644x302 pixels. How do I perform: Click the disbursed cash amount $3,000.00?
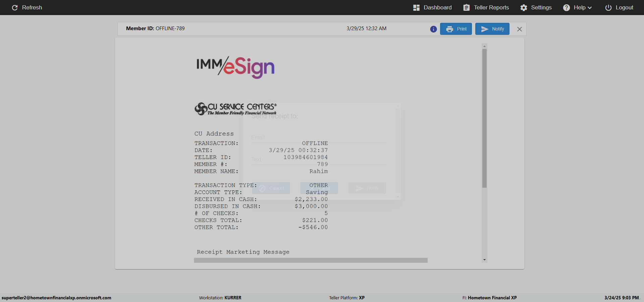coord(311,206)
